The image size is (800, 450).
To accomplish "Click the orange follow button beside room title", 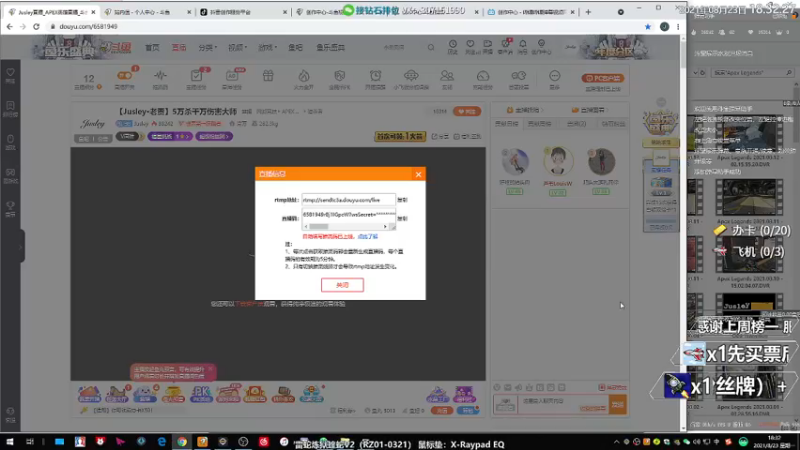I will point(467,111).
